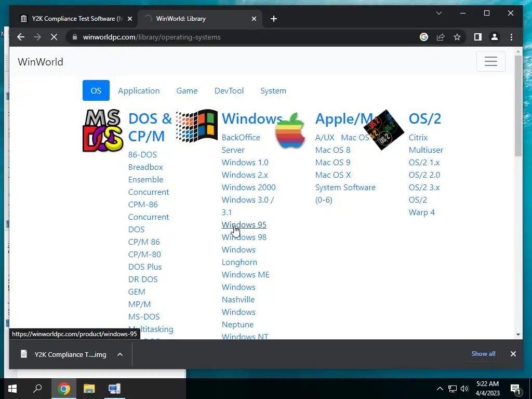Image resolution: width=532 pixels, height=399 pixels.
Task: Click the taskbar clock showing 5:22 AM
Action: click(487, 389)
